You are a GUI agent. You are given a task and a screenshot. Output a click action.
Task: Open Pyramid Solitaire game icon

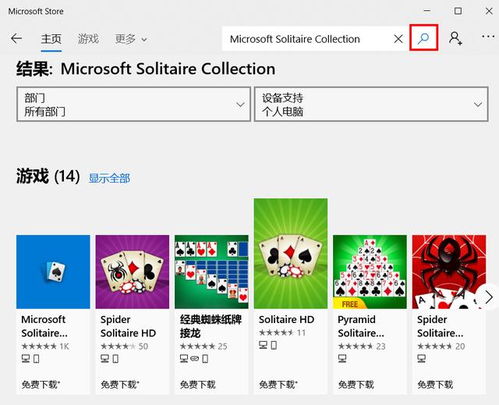click(370, 272)
